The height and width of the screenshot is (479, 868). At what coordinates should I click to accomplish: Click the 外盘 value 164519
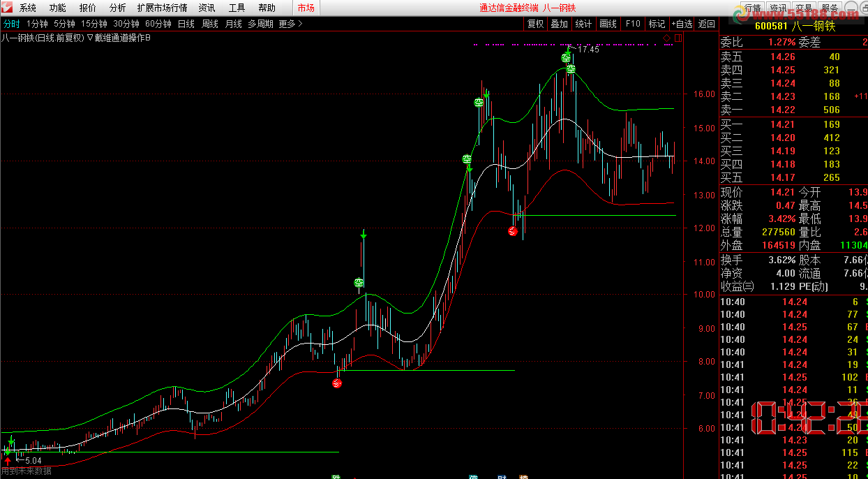(x=779, y=246)
